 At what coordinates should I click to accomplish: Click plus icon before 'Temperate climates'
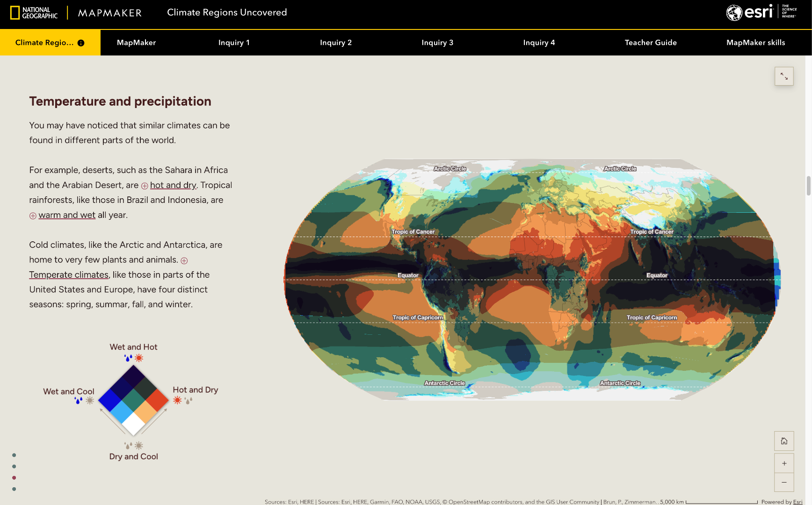point(184,261)
